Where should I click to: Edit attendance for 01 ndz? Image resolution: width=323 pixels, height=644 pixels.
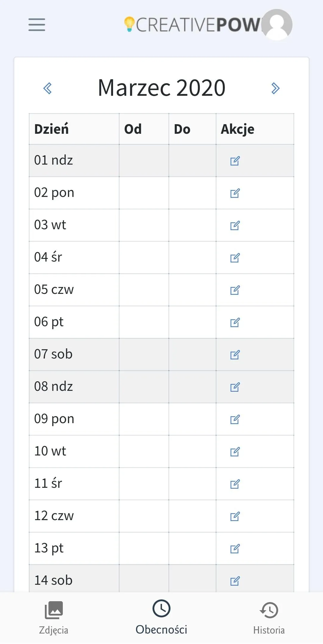[x=235, y=161]
